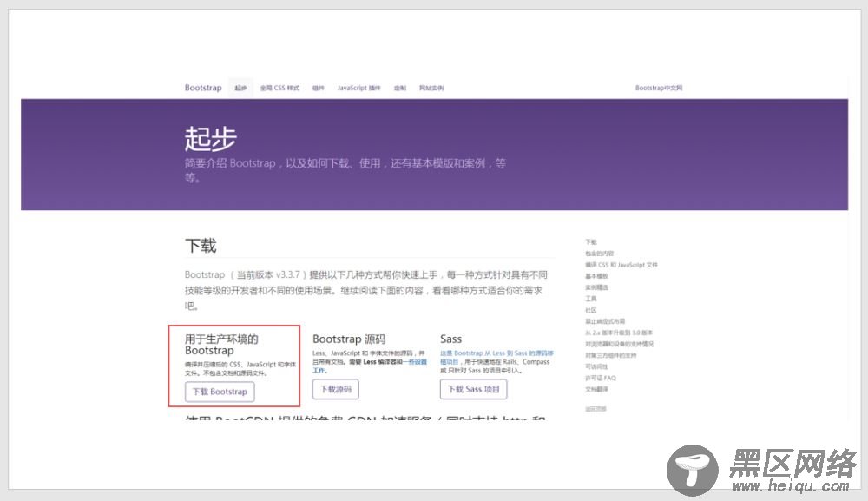Jump to 编译 CSS 和 JavaScript 文件 section
Image resolution: width=868 pixels, height=501 pixels.
coord(621,265)
